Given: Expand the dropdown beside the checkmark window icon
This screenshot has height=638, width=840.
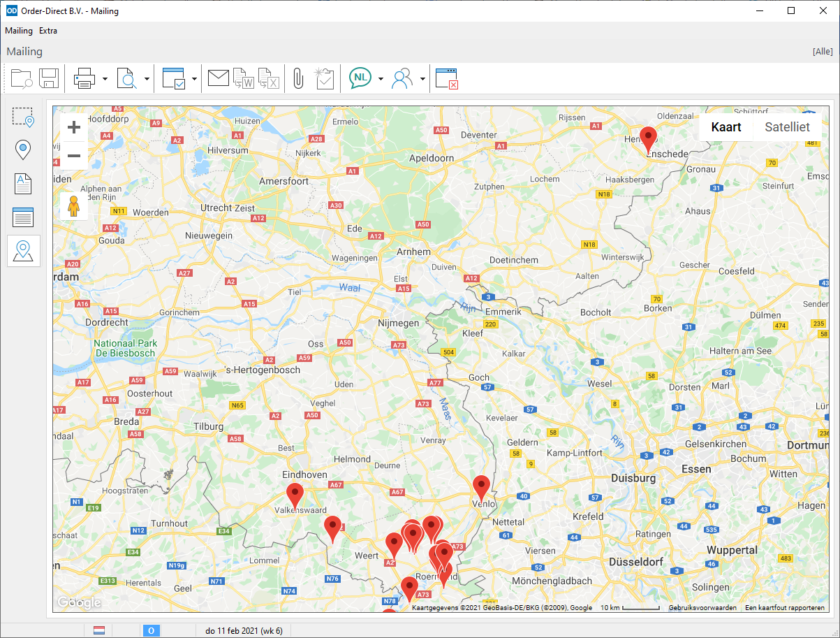Looking at the screenshot, I should 194,79.
